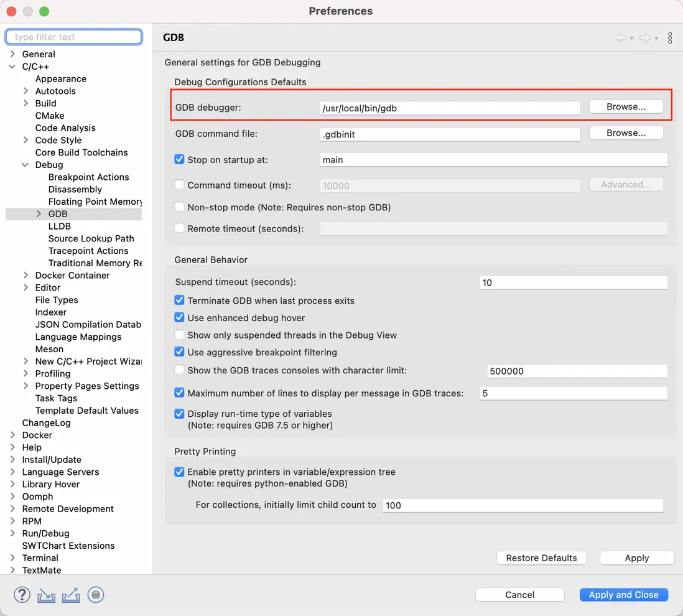This screenshot has width=683, height=616.
Task: Enable the Non-stop mode checkbox
Action: (x=180, y=207)
